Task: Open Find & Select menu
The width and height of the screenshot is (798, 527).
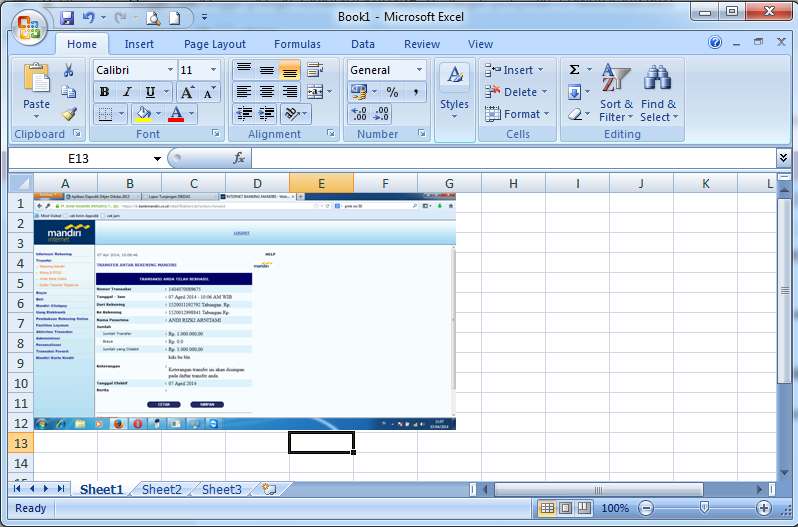Action: 659,93
